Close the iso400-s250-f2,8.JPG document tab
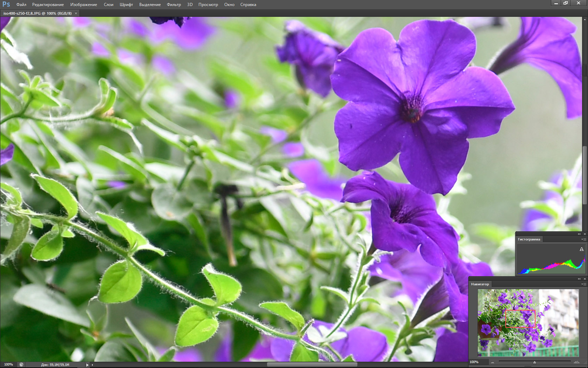 pyautogui.click(x=76, y=13)
